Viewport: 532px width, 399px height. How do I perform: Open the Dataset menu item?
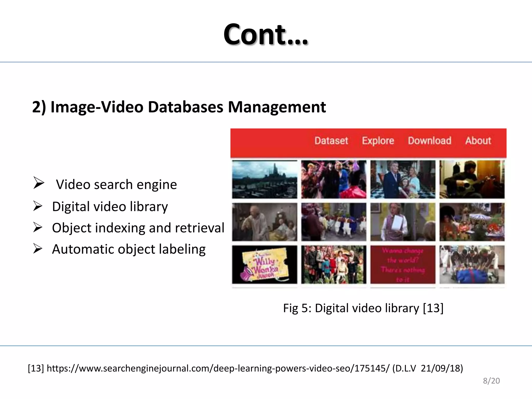331,141
